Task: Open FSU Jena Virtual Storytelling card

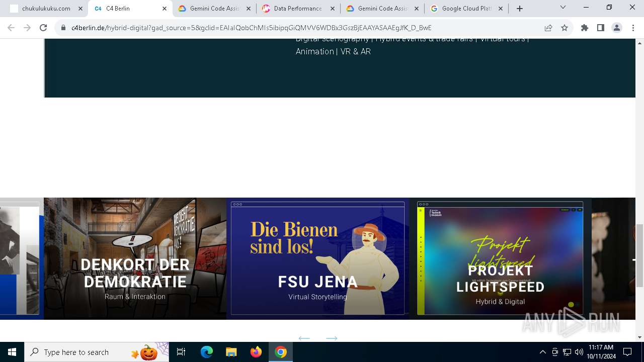Action: point(317,258)
